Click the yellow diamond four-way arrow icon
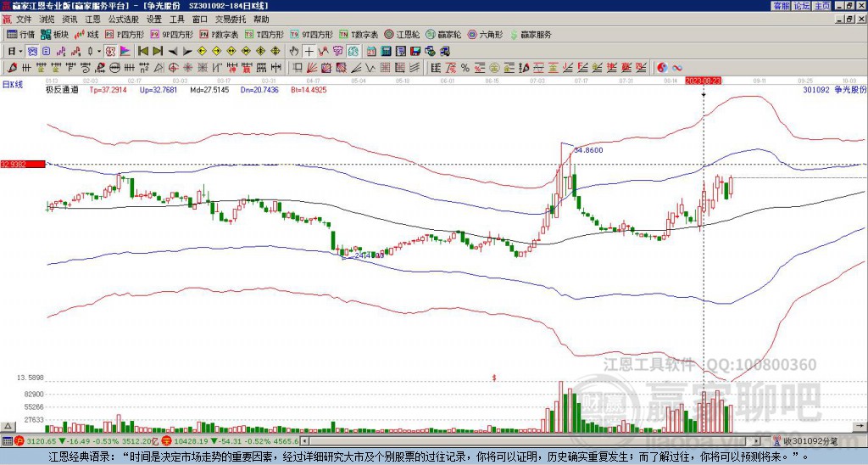Screen dimensions: 868x465 (275, 52)
